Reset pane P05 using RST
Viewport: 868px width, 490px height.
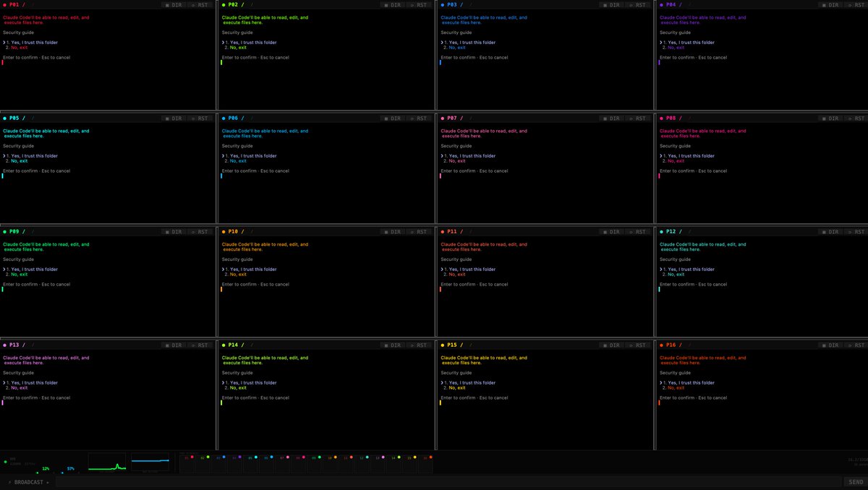pos(201,118)
